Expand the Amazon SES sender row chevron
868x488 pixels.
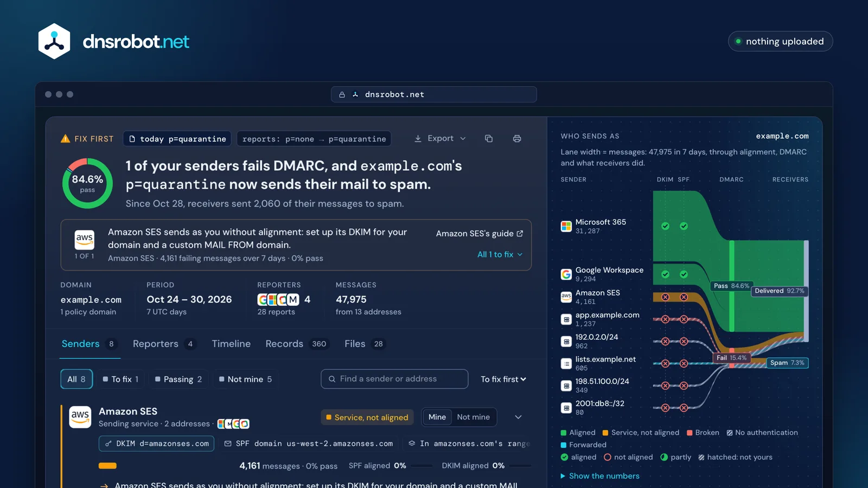tap(518, 417)
